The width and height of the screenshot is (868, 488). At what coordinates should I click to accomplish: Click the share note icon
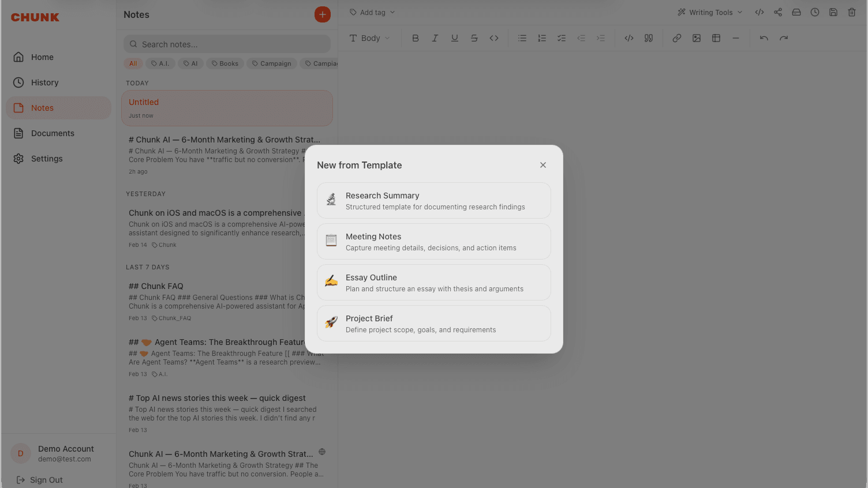coord(777,12)
